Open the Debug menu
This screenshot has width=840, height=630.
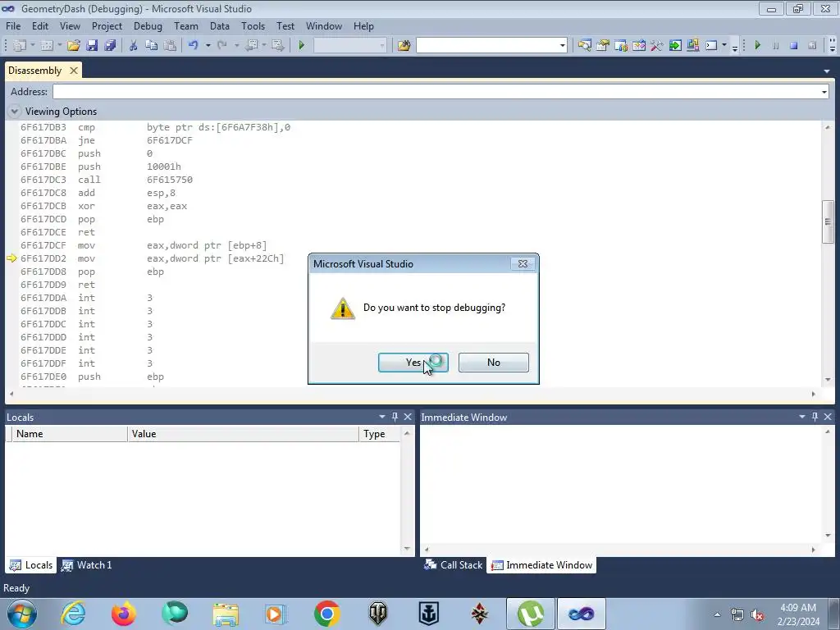[148, 26]
